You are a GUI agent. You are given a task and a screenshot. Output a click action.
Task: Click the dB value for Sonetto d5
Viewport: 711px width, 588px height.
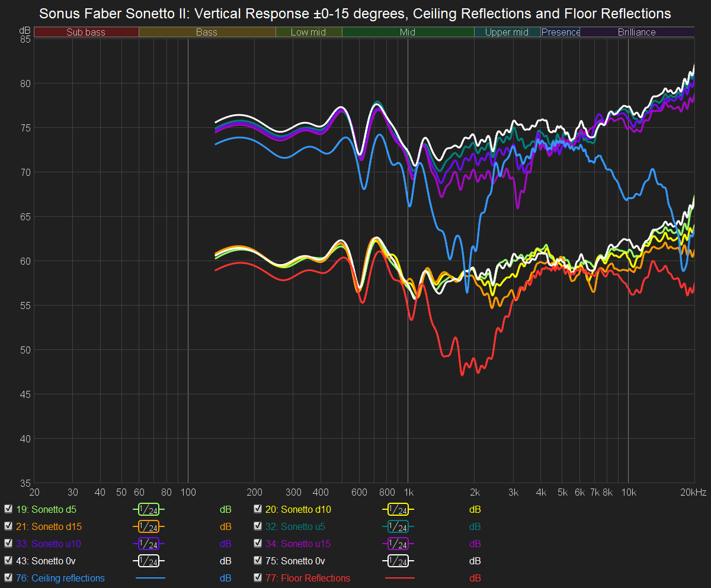225,509
